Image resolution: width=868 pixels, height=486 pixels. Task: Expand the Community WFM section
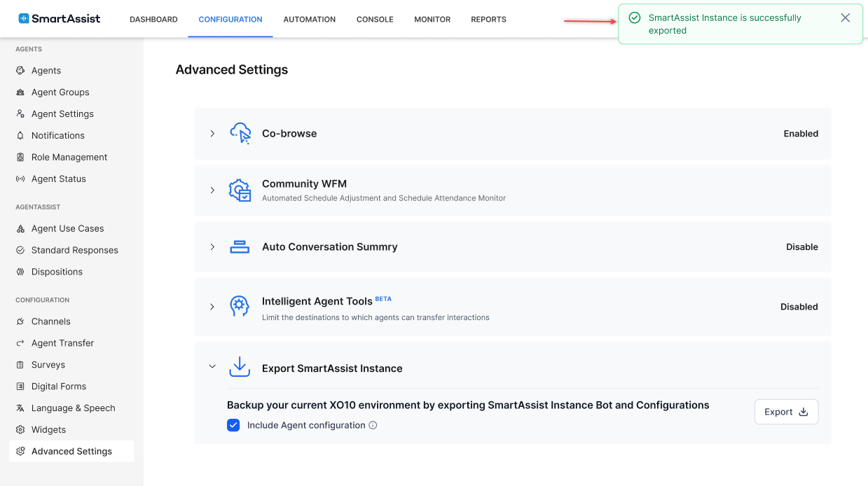pyautogui.click(x=212, y=190)
